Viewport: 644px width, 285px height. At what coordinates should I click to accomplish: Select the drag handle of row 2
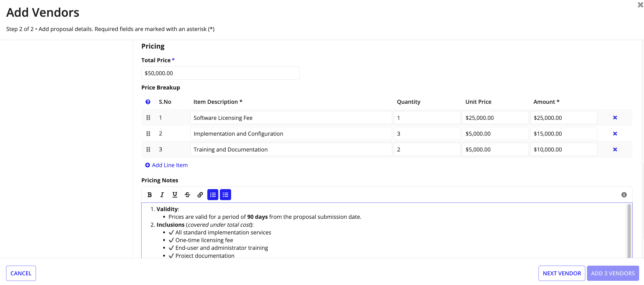tap(148, 134)
